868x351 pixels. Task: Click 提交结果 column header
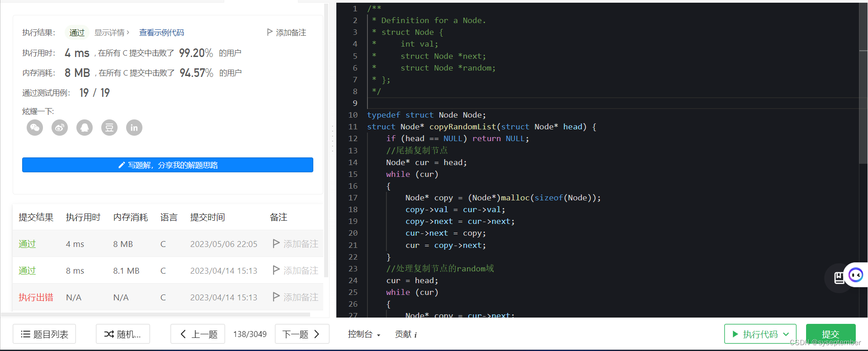click(x=36, y=217)
